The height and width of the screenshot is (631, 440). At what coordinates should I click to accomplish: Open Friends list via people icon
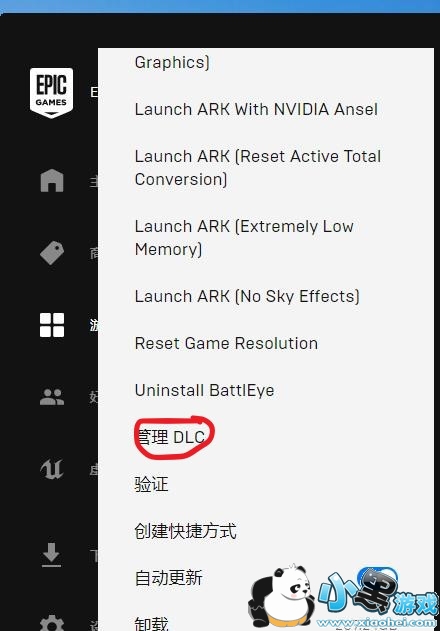tap(52, 397)
